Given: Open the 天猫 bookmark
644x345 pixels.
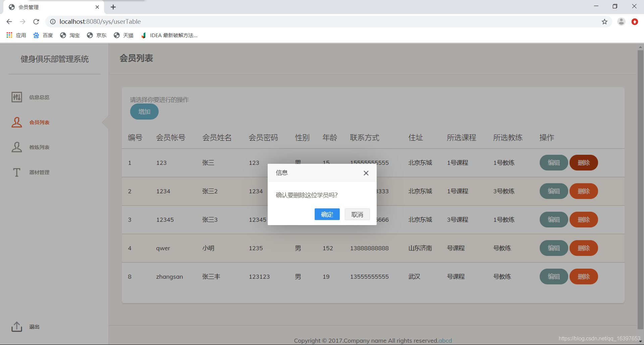Looking at the screenshot, I should point(123,35).
